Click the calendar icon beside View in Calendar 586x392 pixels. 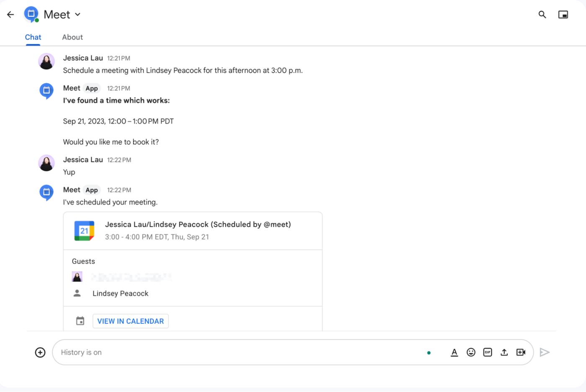80,321
